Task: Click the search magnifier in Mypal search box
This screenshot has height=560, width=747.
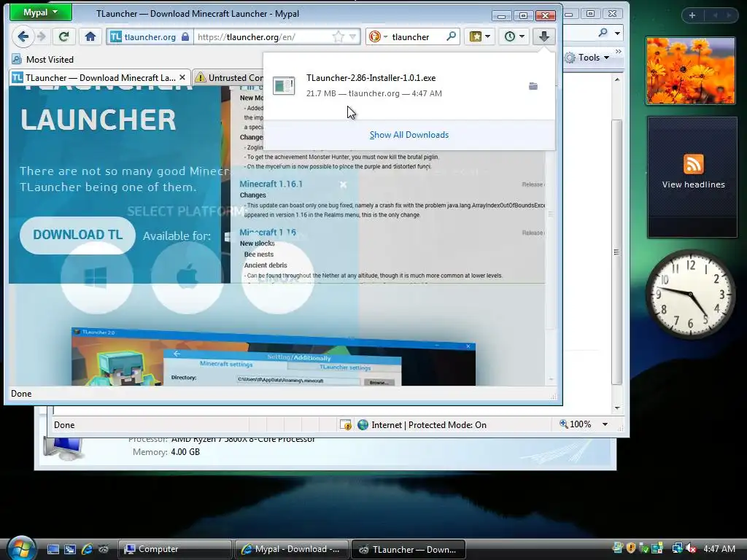Action: pos(451,36)
